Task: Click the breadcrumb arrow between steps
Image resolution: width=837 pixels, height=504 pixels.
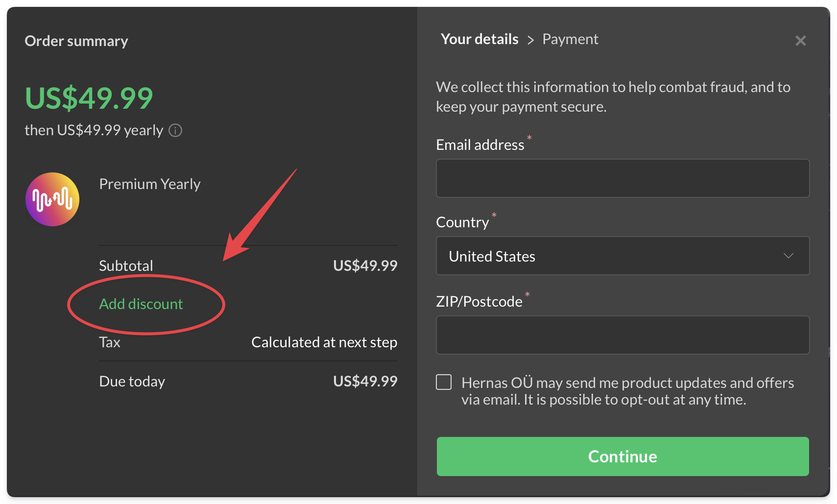Action: tap(530, 40)
